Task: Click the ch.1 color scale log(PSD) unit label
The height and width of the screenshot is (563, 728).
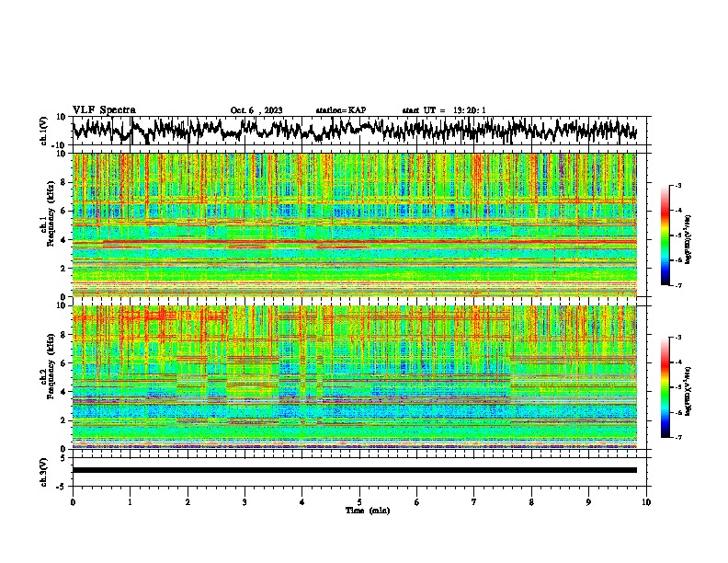Action: click(x=688, y=240)
